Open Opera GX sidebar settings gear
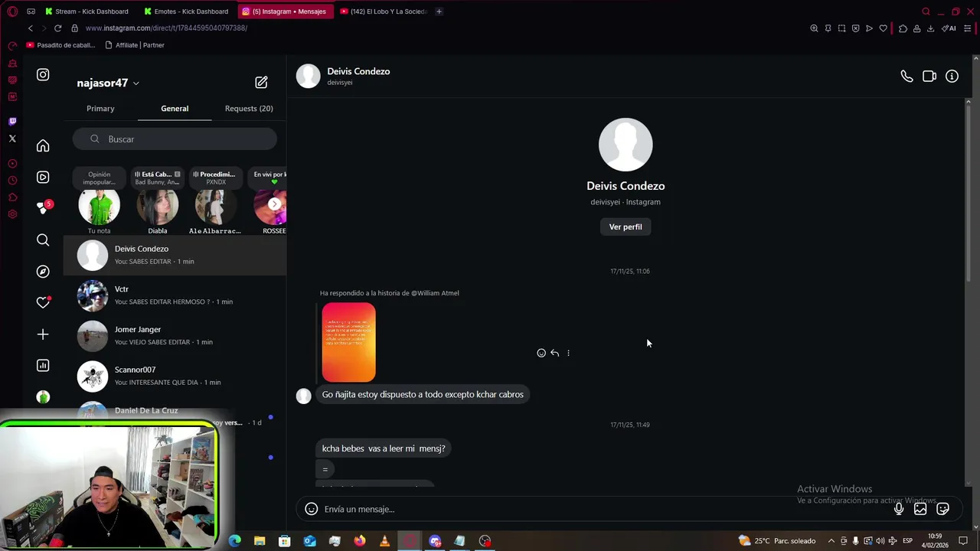The height and width of the screenshot is (551, 980). (12, 214)
